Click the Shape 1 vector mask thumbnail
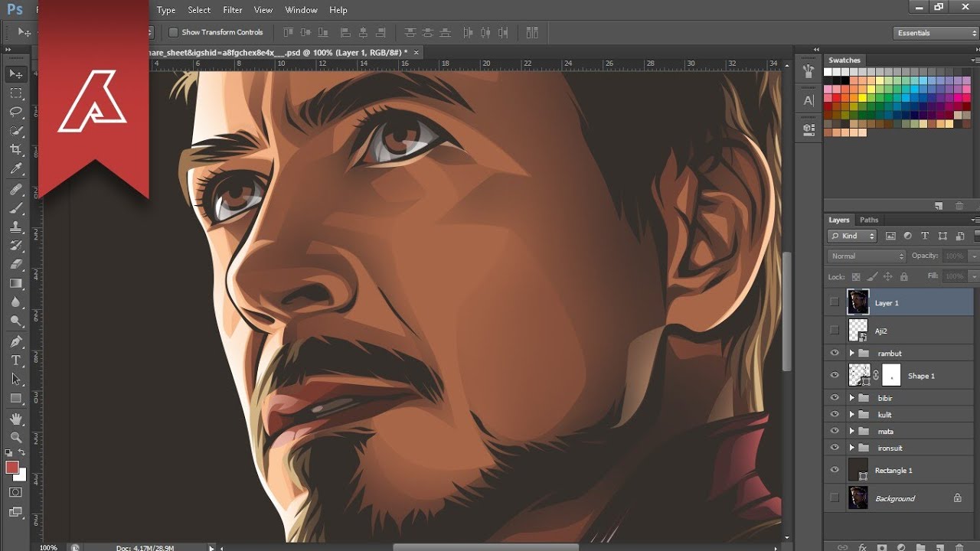 [x=891, y=375]
